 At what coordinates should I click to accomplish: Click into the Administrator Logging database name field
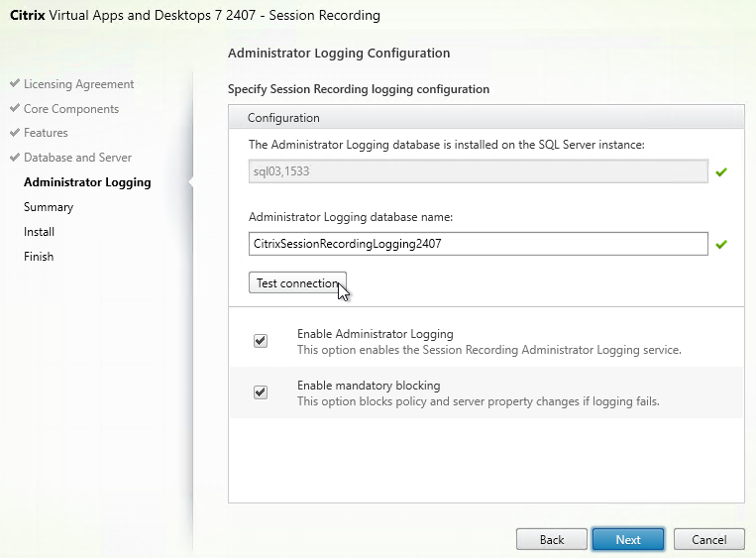tap(479, 244)
